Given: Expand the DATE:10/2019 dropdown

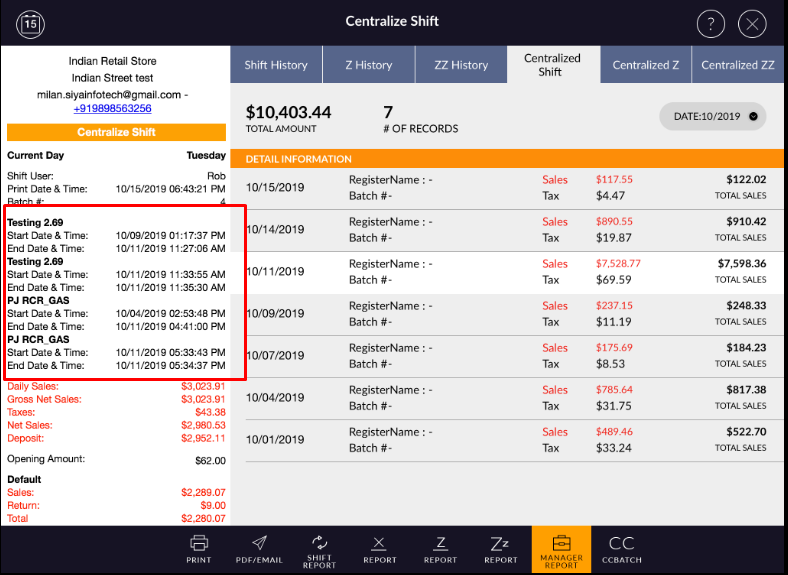Looking at the screenshot, I should (x=712, y=116).
